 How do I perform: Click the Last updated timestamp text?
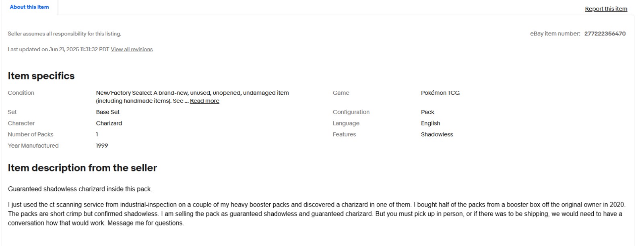pyautogui.click(x=58, y=50)
